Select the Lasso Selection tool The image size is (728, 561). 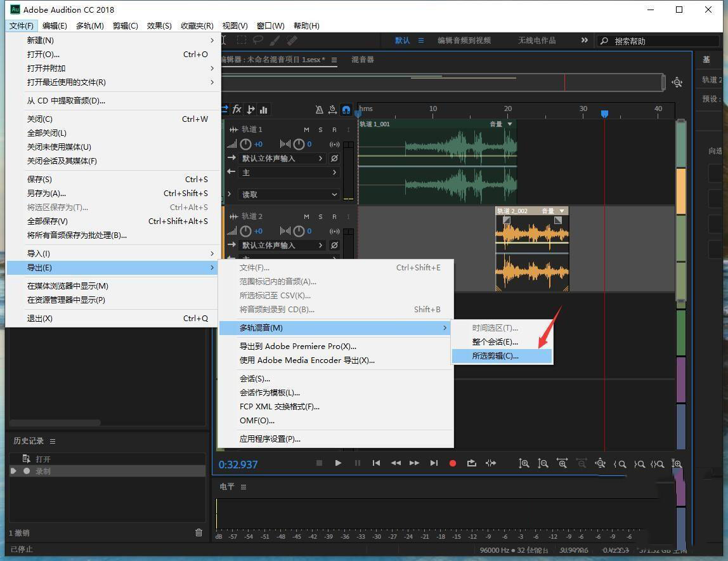(x=257, y=41)
